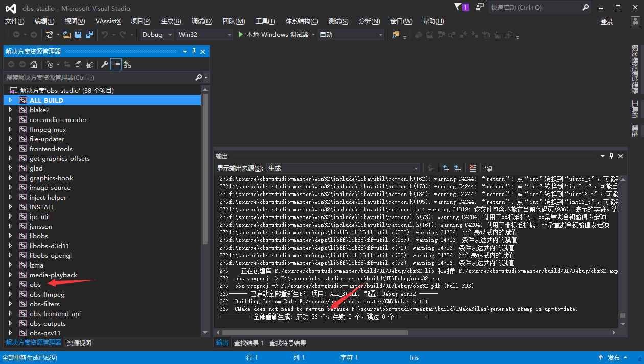Image resolution: width=644 pixels, height=364 pixels.
Task: Expand the obs-ffmpeg project node
Action: coord(10,295)
